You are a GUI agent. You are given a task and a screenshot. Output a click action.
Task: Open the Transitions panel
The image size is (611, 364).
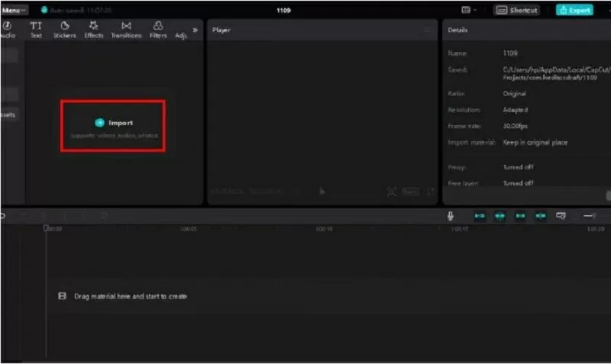click(x=126, y=30)
